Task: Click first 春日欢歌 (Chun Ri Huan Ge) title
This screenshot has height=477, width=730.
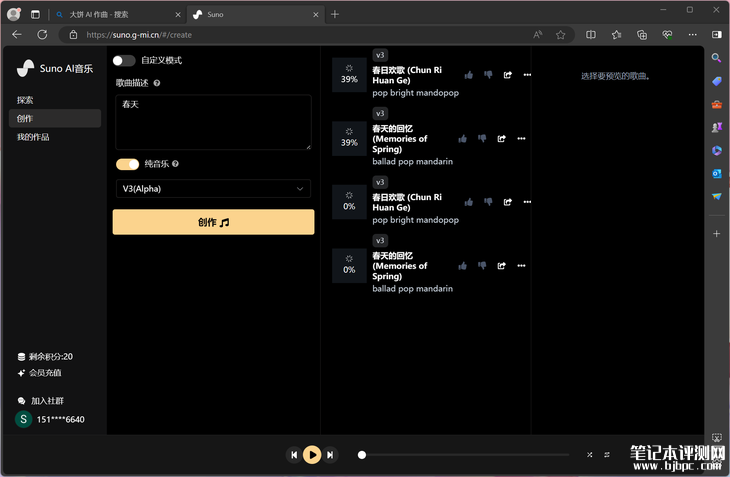Action: tap(407, 75)
